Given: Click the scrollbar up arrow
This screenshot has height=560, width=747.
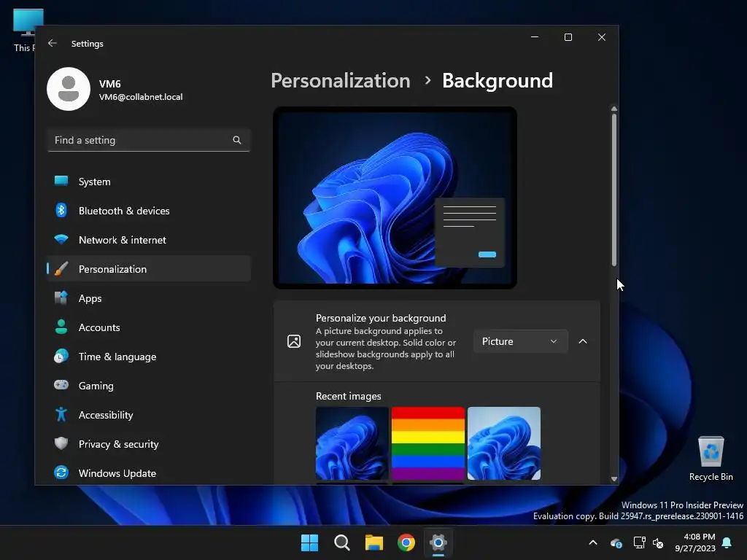Looking at the screenshot, I should coord(614,109).
